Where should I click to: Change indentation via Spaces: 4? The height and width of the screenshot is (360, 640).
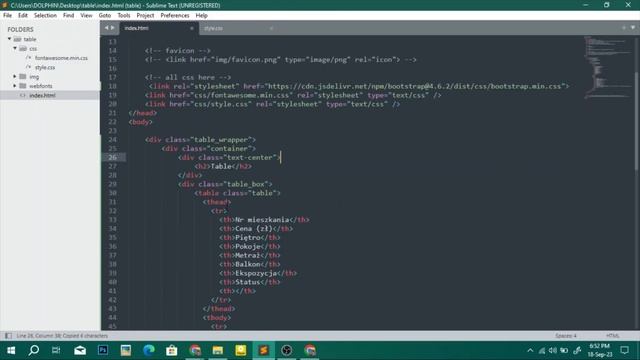tap(566, 336)
